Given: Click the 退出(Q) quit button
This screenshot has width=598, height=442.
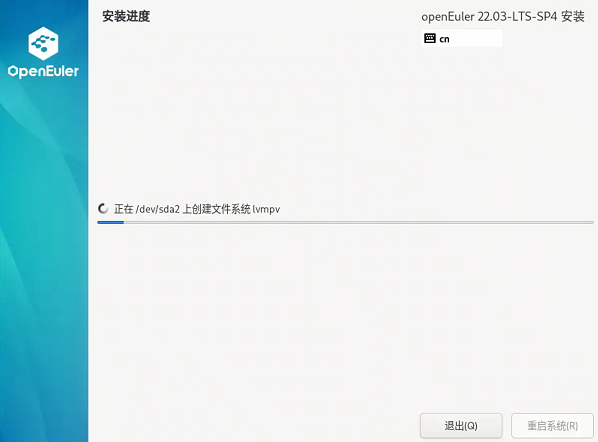Looking at the screenshot, I should tap(461, 426).
